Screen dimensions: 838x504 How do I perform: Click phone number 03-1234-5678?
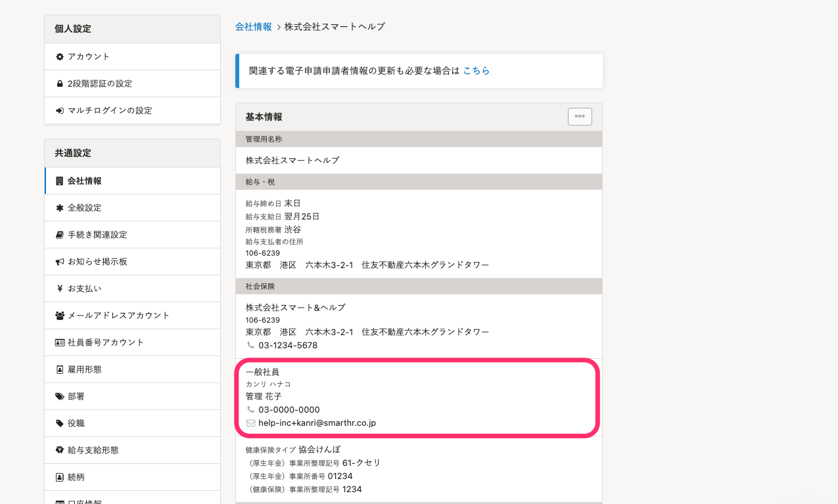coord(288,345)
